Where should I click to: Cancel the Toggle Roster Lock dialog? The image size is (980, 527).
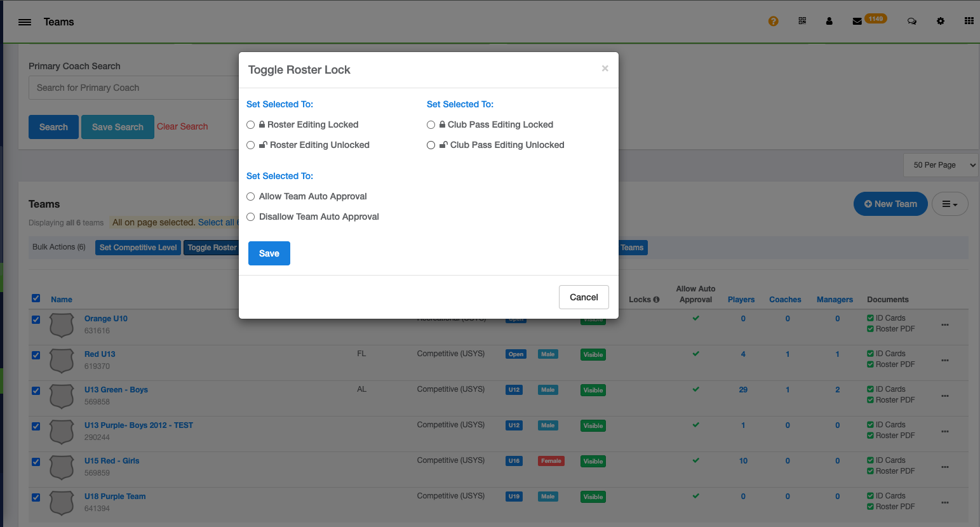(x=583, y=297)
